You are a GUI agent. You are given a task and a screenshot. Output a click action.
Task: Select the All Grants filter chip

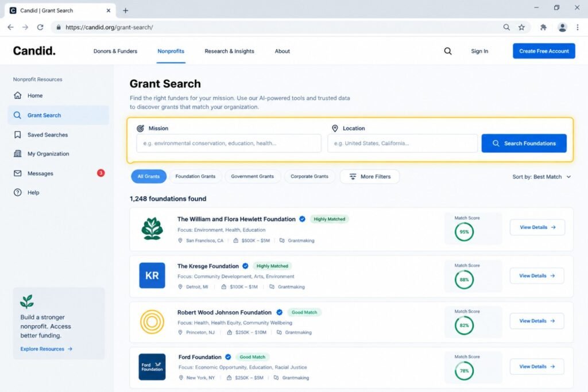pos(149,176)
